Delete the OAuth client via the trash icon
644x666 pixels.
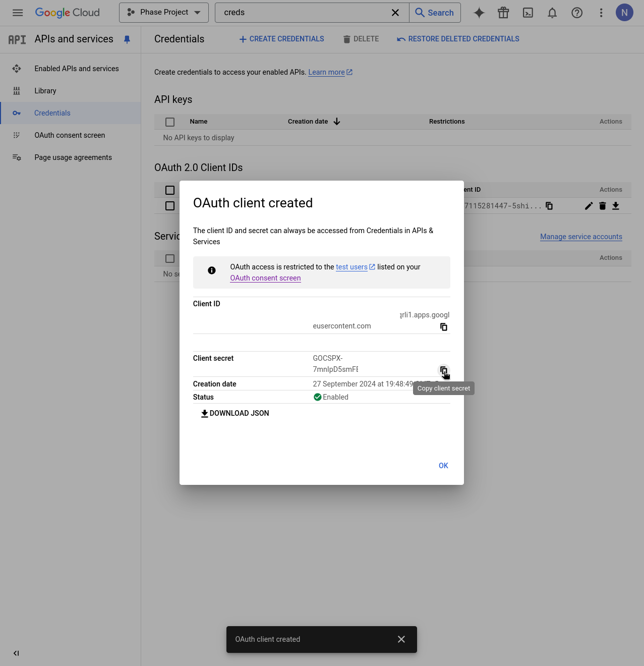click(602, 206)
